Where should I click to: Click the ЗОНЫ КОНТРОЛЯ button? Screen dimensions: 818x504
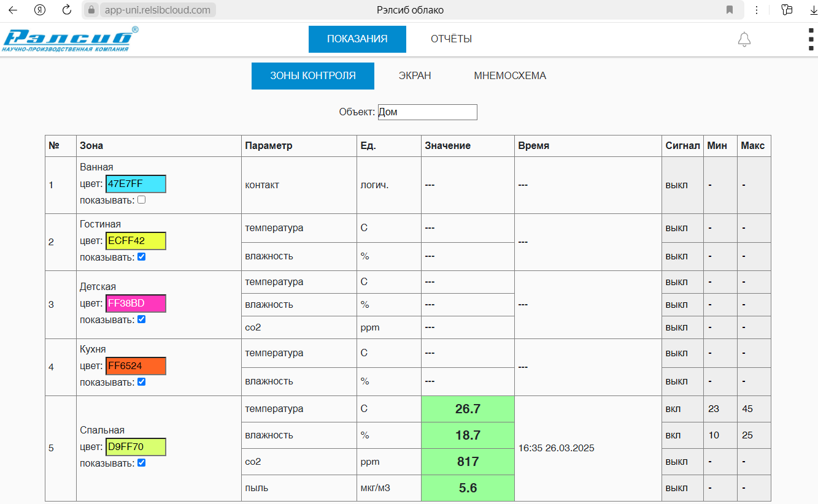(312, 76)
